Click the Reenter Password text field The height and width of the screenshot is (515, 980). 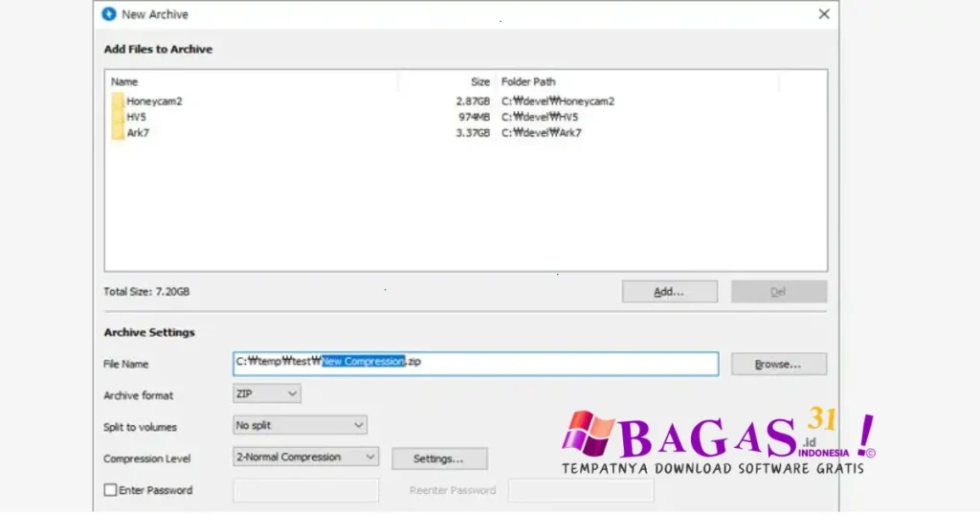click(581, 491)
